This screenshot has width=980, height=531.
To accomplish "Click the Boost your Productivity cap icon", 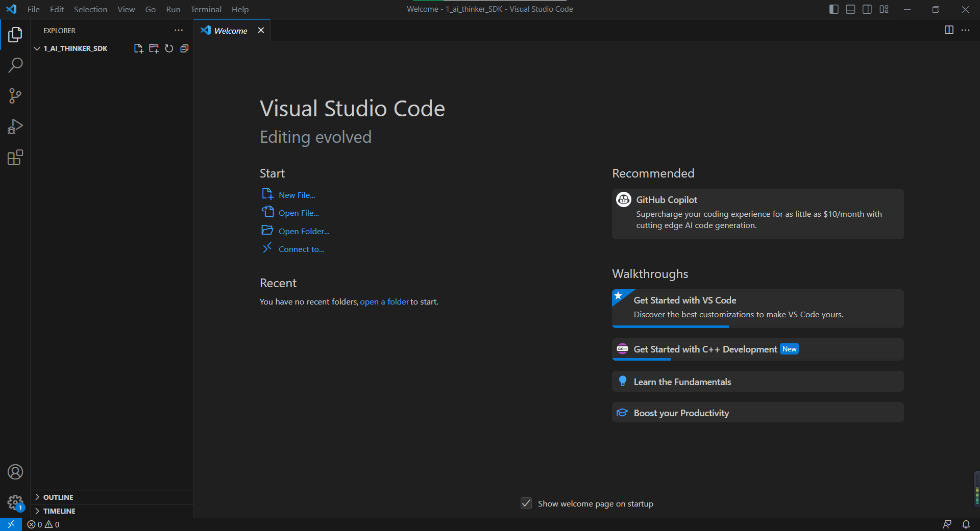I will click(622, 413).
